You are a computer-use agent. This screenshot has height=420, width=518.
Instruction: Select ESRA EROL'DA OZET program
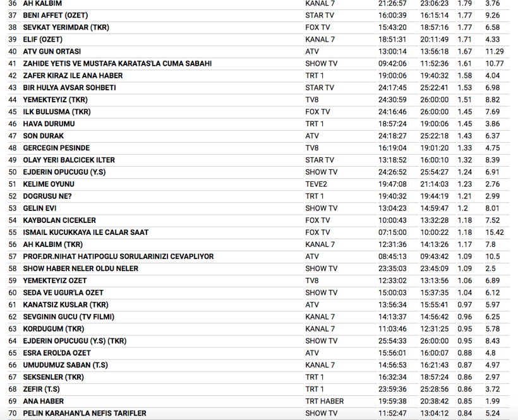(x=57, y=353)
